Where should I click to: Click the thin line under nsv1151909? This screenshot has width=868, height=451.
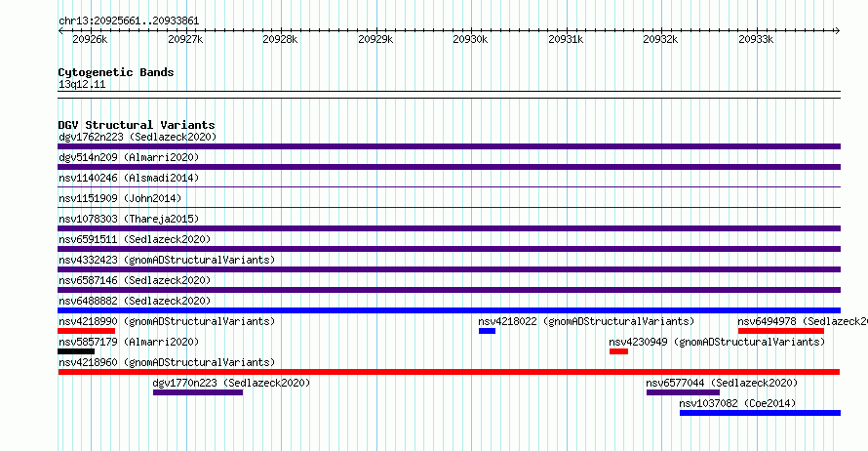click(449, 208)
